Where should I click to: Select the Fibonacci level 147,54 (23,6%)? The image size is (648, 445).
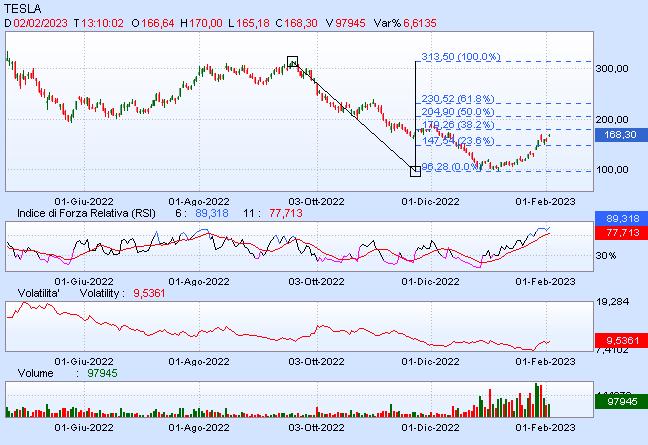click(458, 140)
